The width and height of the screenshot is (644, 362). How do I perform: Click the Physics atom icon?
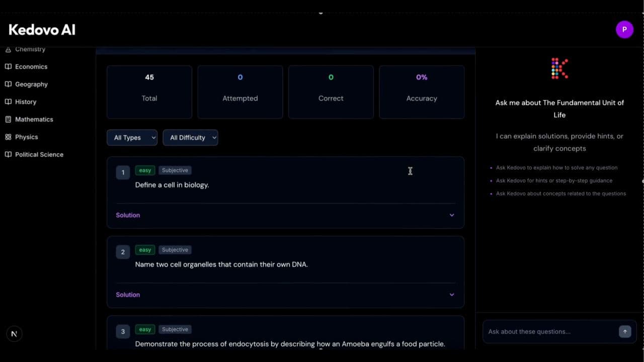9,137
